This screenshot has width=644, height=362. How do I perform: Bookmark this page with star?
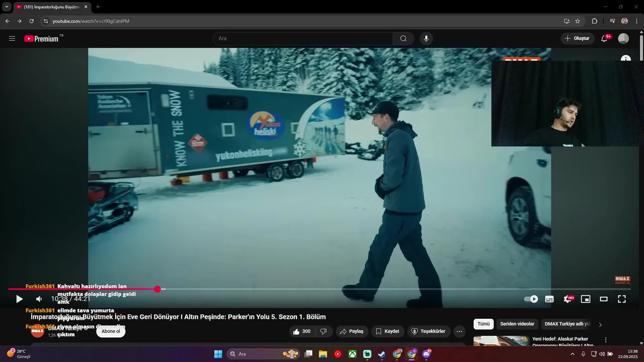pos(578,21)
